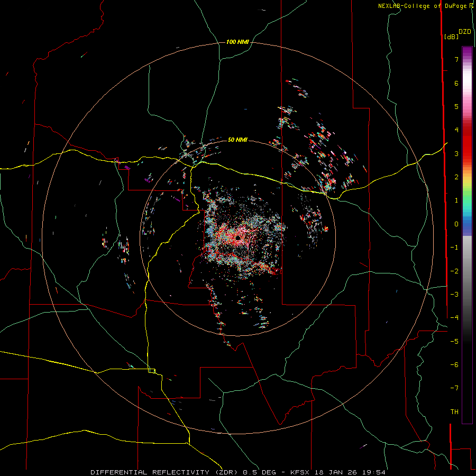Screen dimensions: 476x476
Task: Click the 50 NMI range ring label
Action: coord(237,140)
